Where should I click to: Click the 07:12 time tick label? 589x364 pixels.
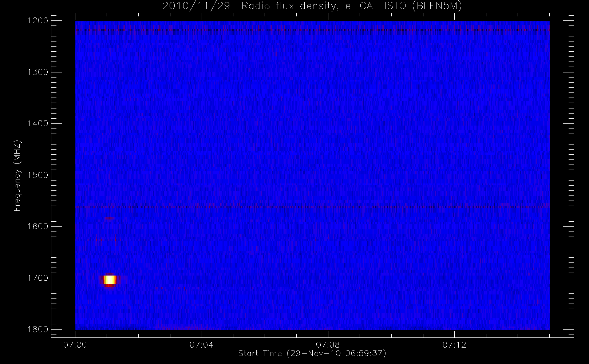click(454, 345)
